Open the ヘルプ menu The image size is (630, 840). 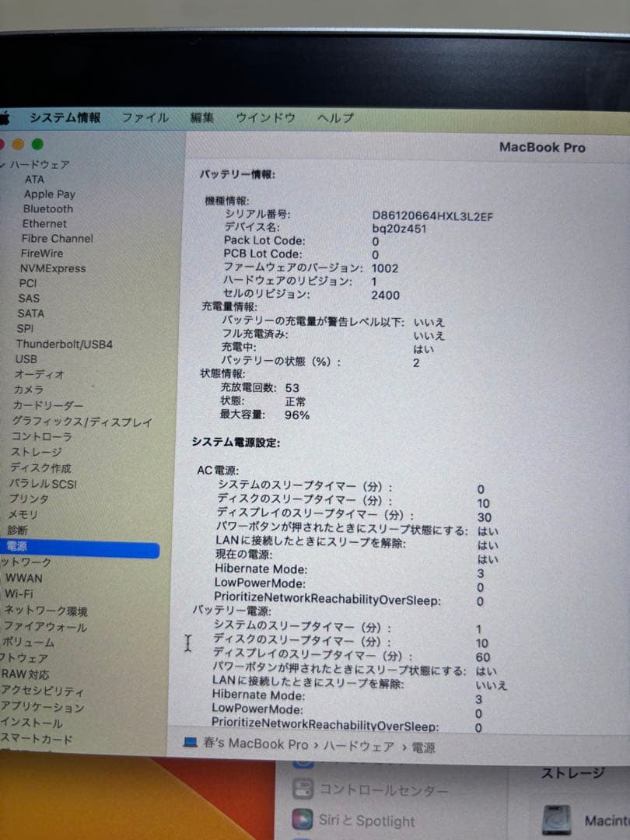tap(336, 117)
